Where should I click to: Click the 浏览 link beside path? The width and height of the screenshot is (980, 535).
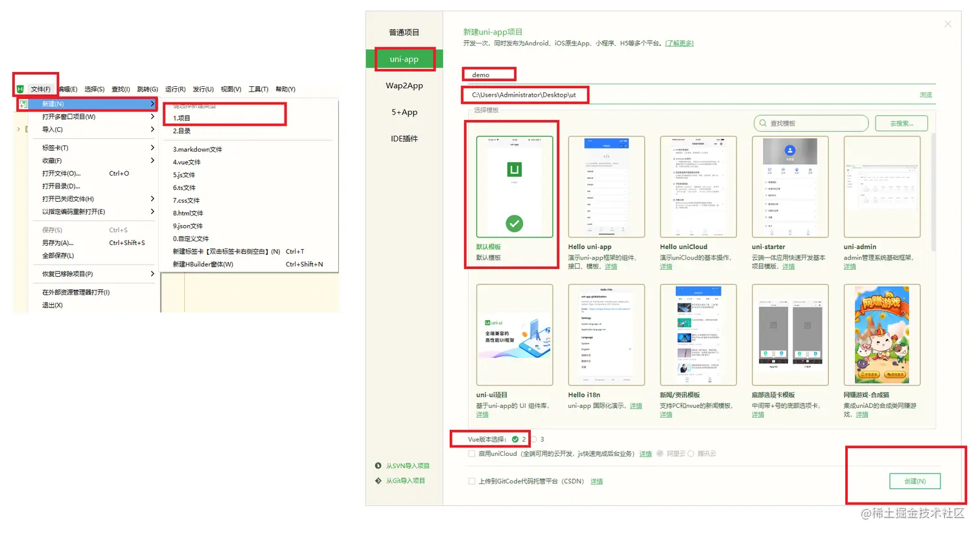pyautogui.click(x=926, y=95)
